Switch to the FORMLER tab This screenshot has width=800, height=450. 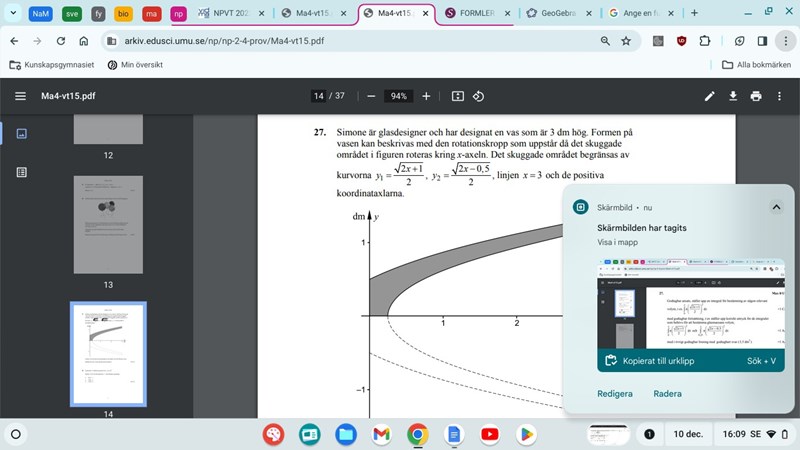[476, 13]
